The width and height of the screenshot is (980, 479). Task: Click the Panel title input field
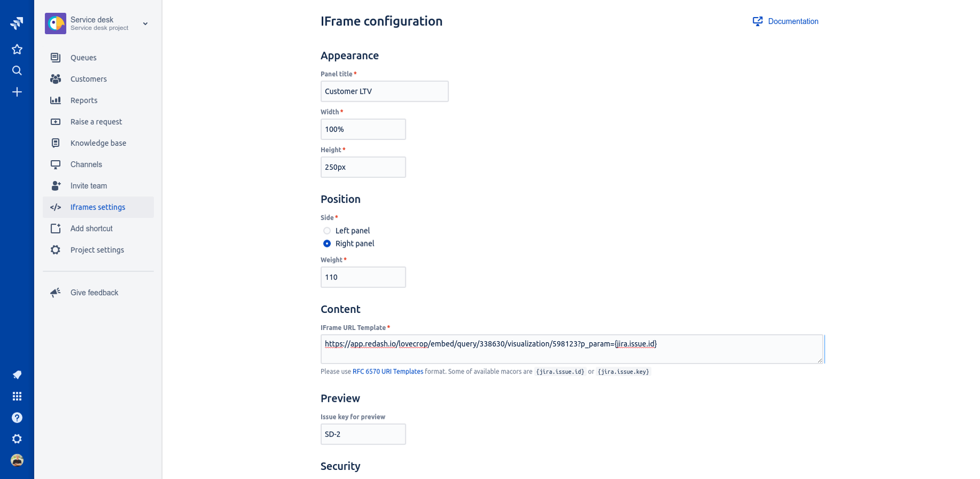click(385, 92)
